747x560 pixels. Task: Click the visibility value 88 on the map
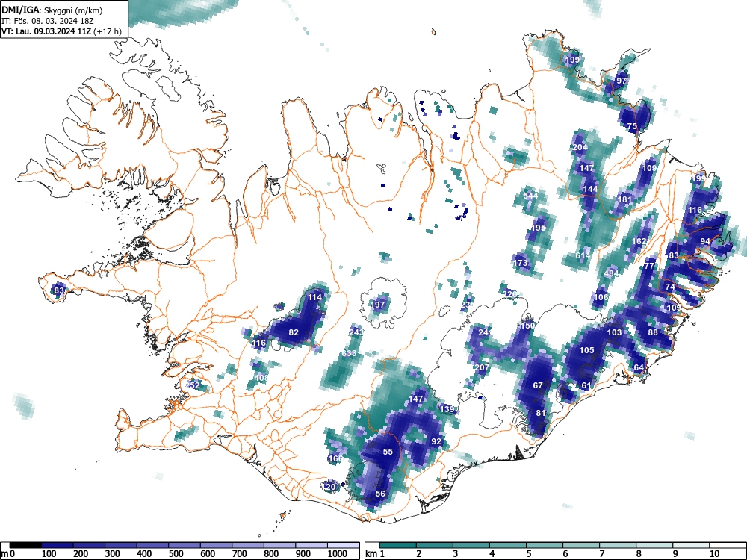[653, 332]
